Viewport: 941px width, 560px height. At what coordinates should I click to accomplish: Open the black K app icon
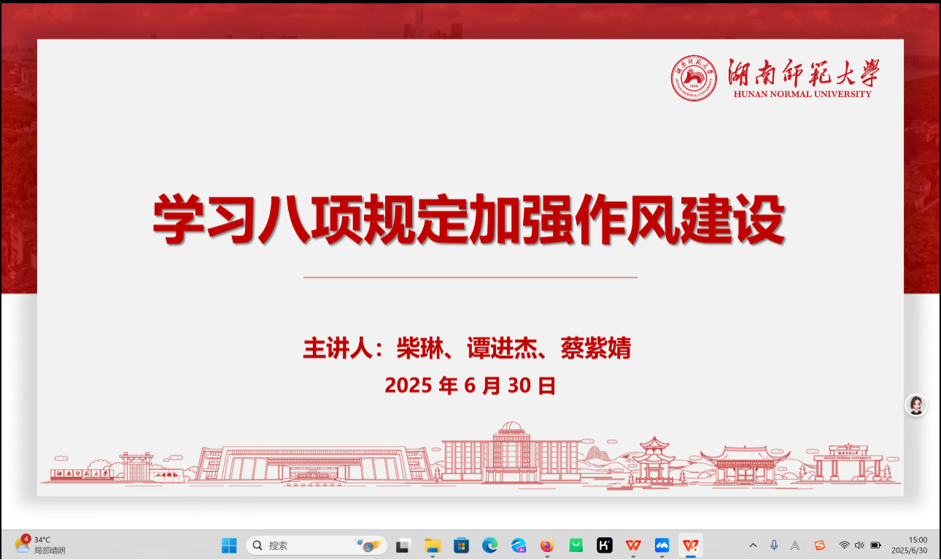[604, 545]
